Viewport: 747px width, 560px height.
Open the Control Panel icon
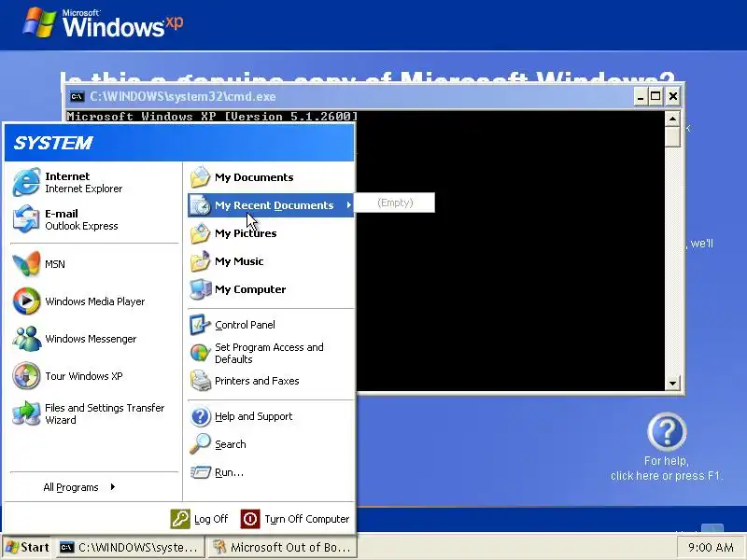(200, 325)
